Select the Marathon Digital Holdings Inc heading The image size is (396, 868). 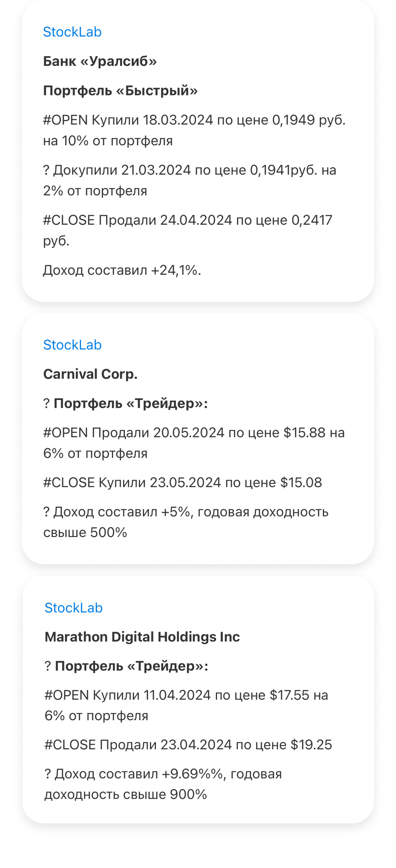(x=142, y=637)
